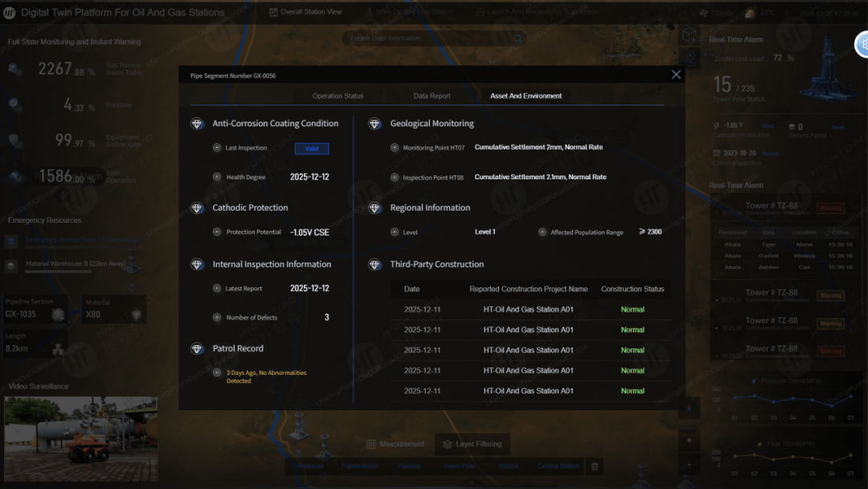This screenshot has width=868, height=489.
Task: Click the Third-Party Construction section icon
Action: tap(375, 264)
